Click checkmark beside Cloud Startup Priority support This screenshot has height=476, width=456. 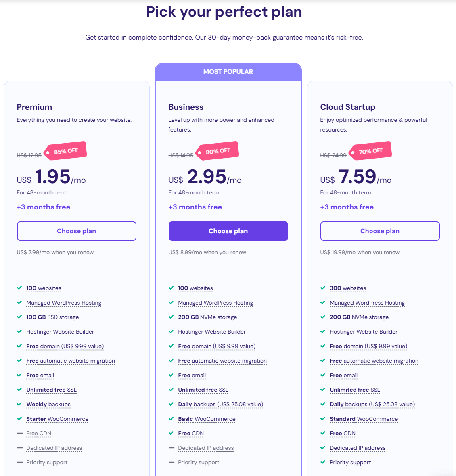pos(323,462)
